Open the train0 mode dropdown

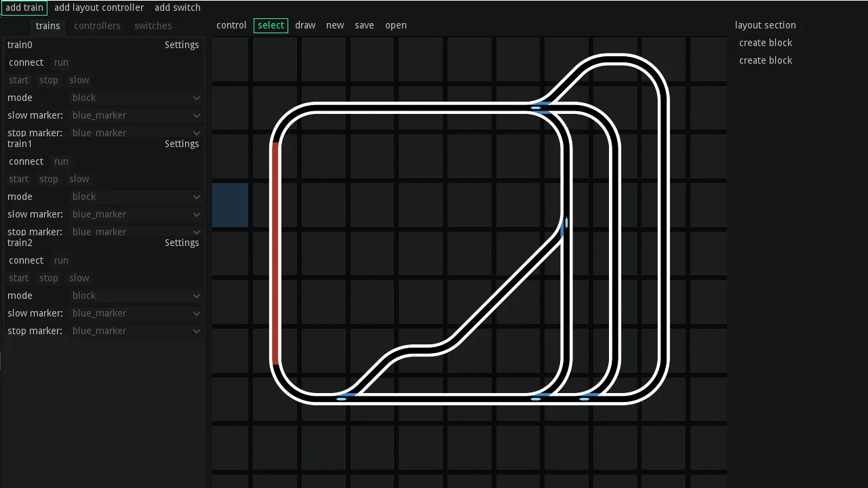136,98
